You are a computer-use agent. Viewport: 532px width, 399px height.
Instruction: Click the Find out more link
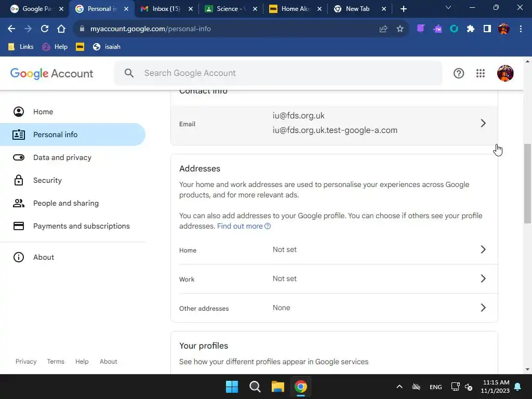(240, 226)
